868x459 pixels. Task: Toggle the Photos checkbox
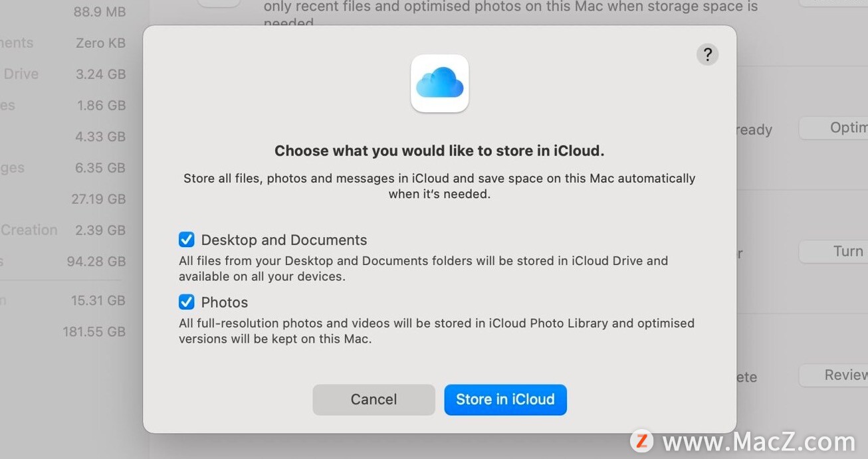click(x=187, y=302)
